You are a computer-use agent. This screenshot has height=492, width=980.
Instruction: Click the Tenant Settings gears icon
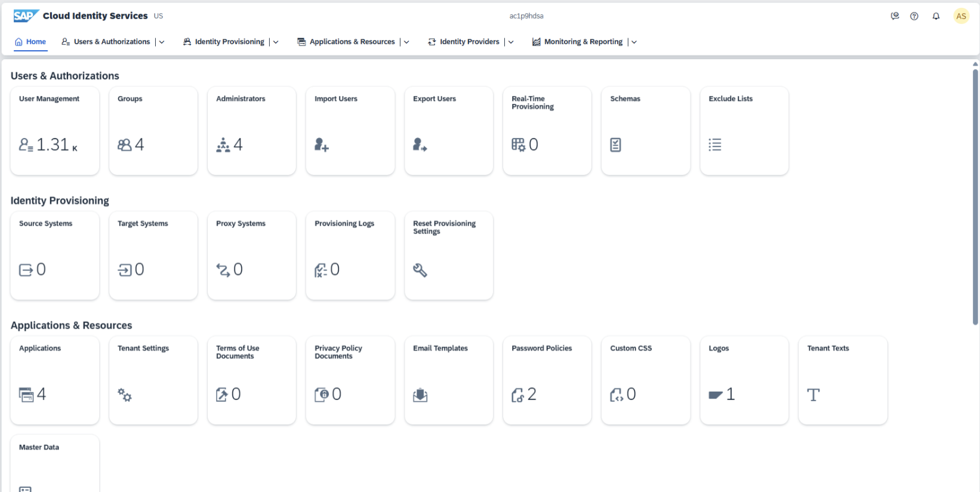[125, 395]
